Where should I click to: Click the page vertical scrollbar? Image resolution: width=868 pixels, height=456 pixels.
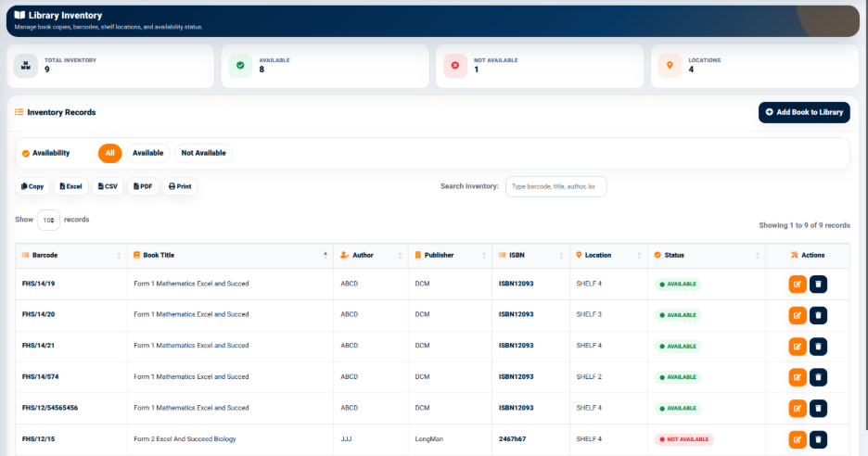(865, 215)
